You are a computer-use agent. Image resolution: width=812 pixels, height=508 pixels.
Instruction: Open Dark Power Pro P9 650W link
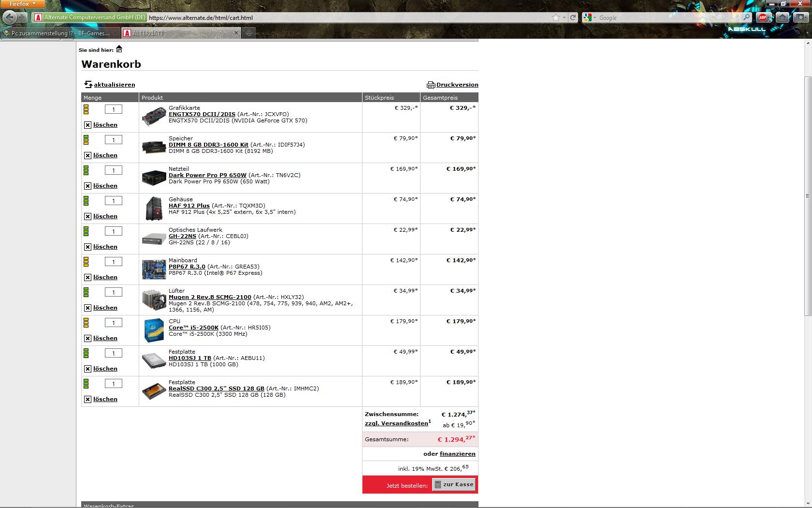pos(207,175)
